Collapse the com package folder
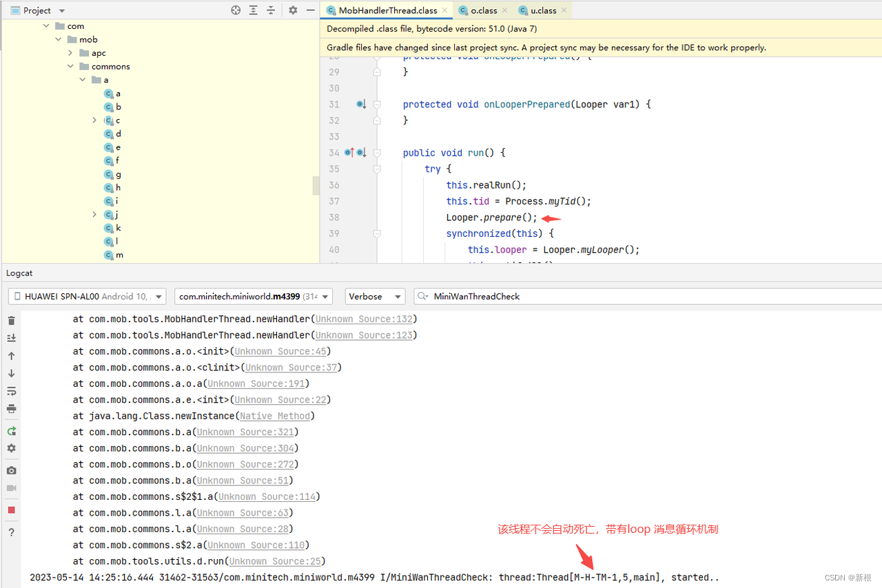The image size is (882, 588). (46, 26)
